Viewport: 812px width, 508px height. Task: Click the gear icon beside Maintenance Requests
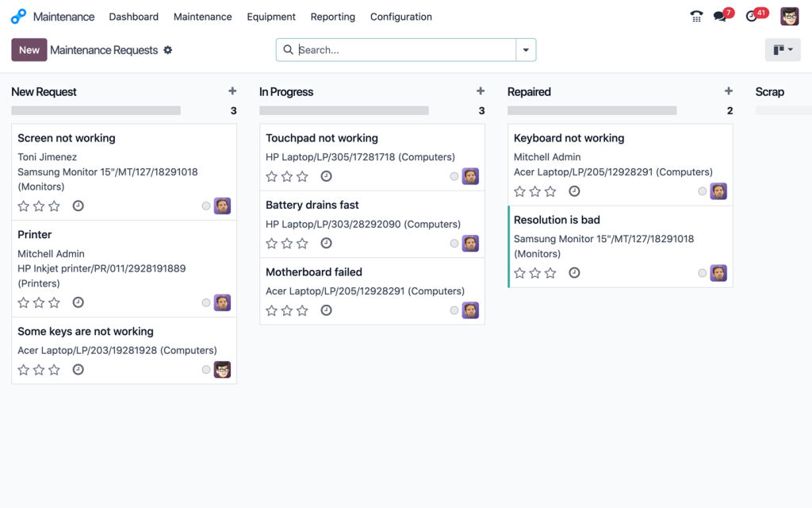point(167,49)
